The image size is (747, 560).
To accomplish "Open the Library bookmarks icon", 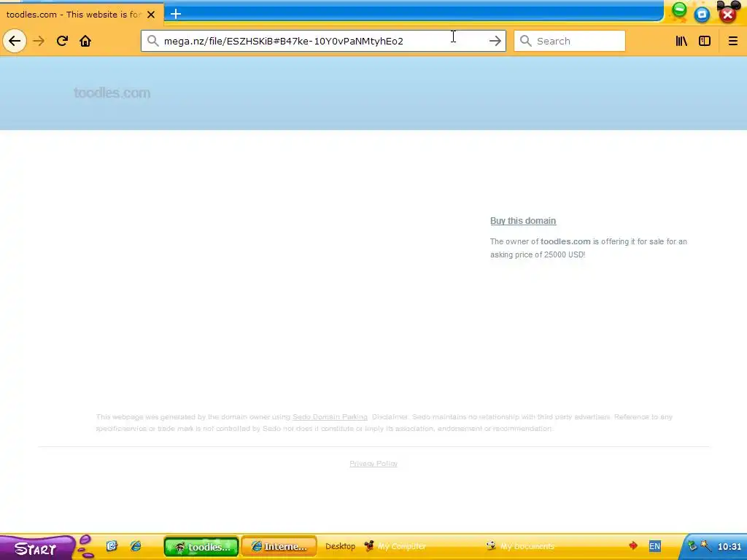I will click(x=682, y=41).
